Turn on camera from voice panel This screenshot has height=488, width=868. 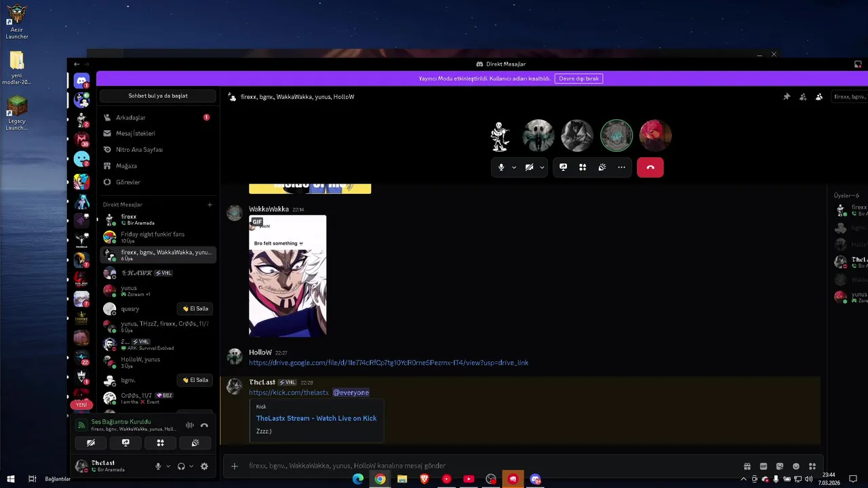coord(90,443)
